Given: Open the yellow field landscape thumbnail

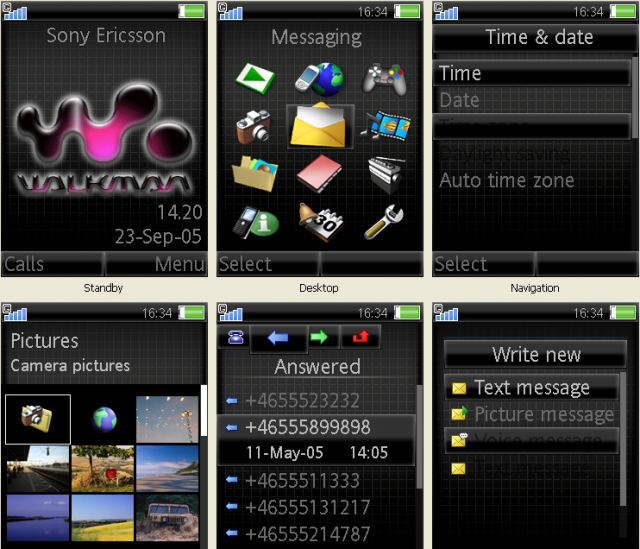Looking at the screenshot, I should pyautogui.click(x=103, y=518).
